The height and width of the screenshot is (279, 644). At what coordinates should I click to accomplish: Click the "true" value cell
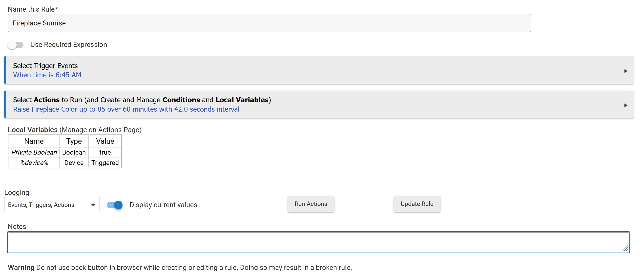click(105, 152)
